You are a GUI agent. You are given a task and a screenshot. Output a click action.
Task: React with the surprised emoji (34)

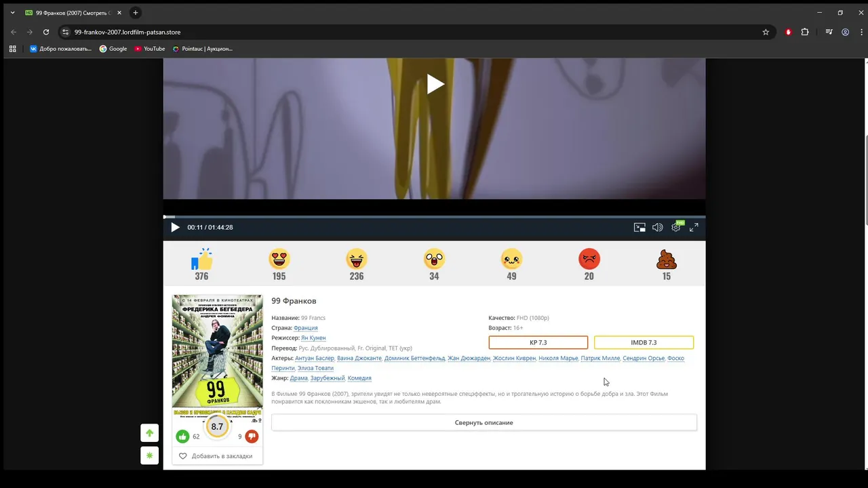(434, 259)
